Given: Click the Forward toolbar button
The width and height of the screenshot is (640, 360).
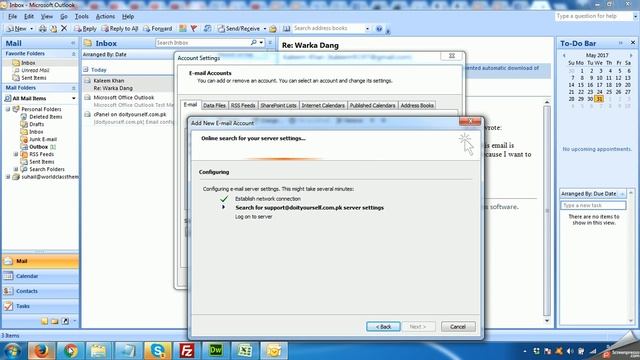Looking at the screenshot, I should click(158, 29).
